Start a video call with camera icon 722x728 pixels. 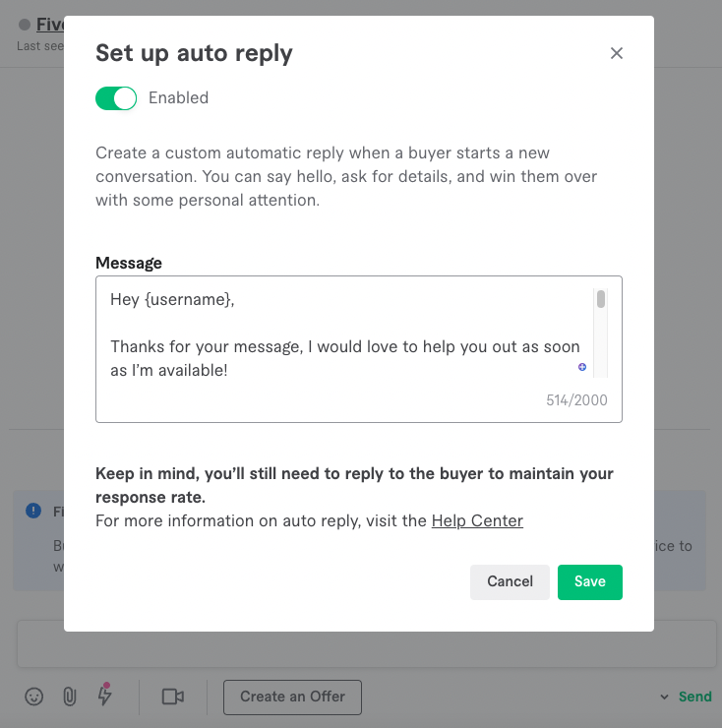click(173, 697)
